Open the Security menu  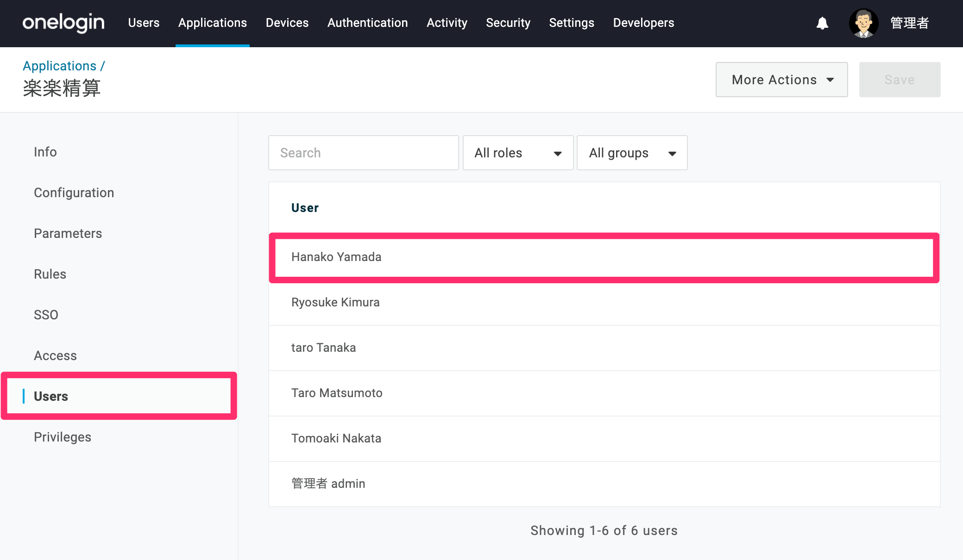508,23
